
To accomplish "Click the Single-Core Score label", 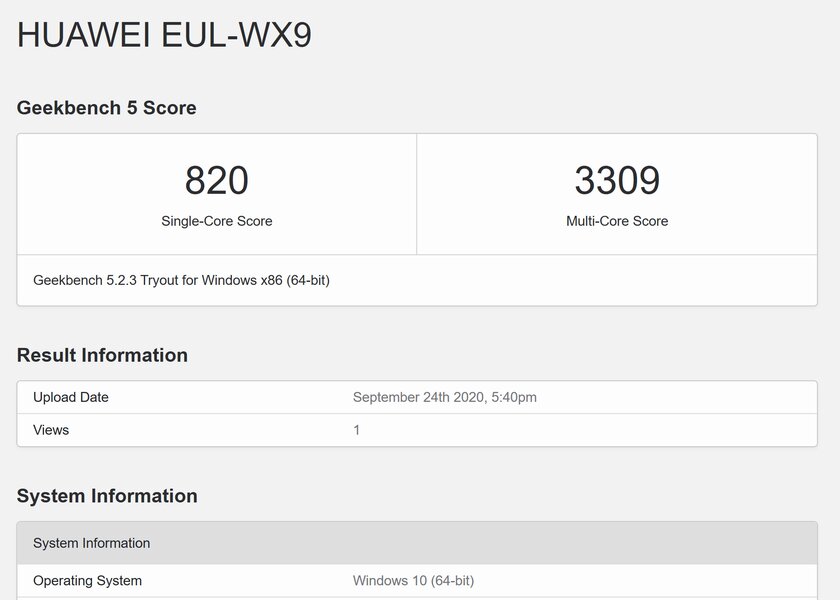I will (216, 221).
